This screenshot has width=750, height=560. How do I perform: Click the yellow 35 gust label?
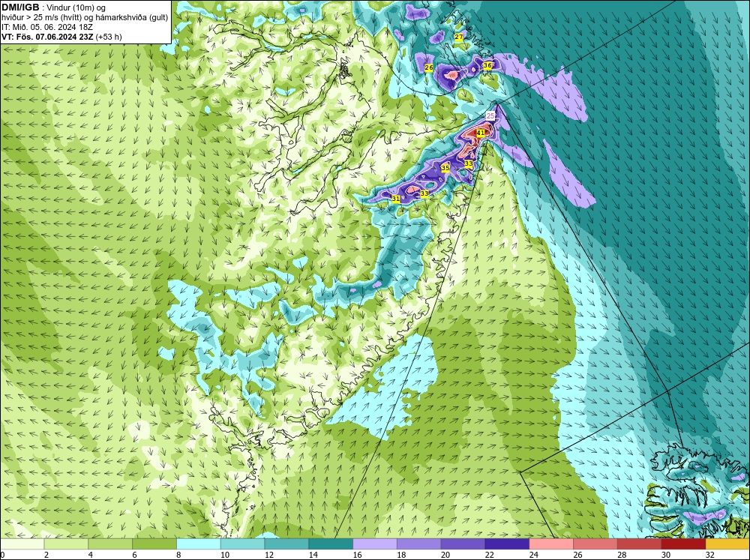[445, 168]
